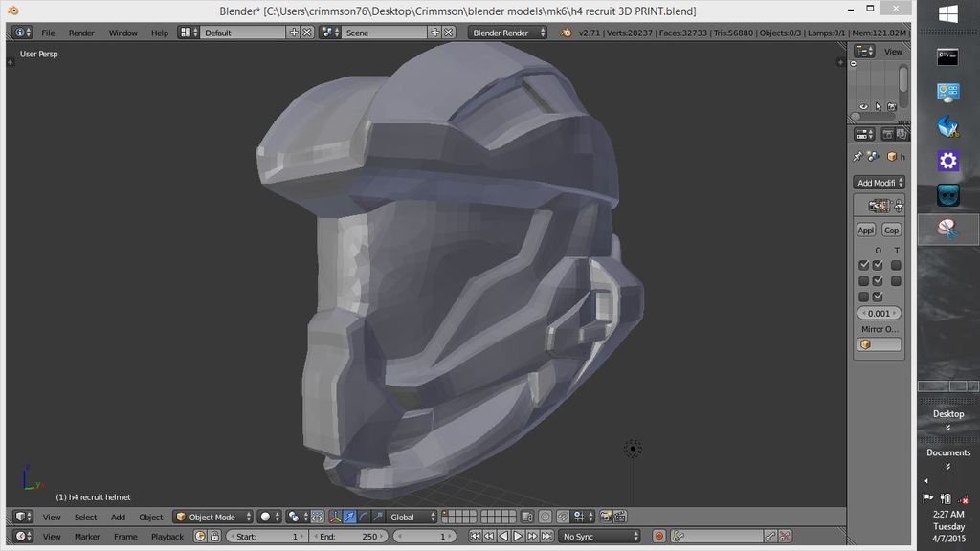Viewport: 980px width, 551px height.
Task: Toggle snap during transform
Action: point(563,517)
